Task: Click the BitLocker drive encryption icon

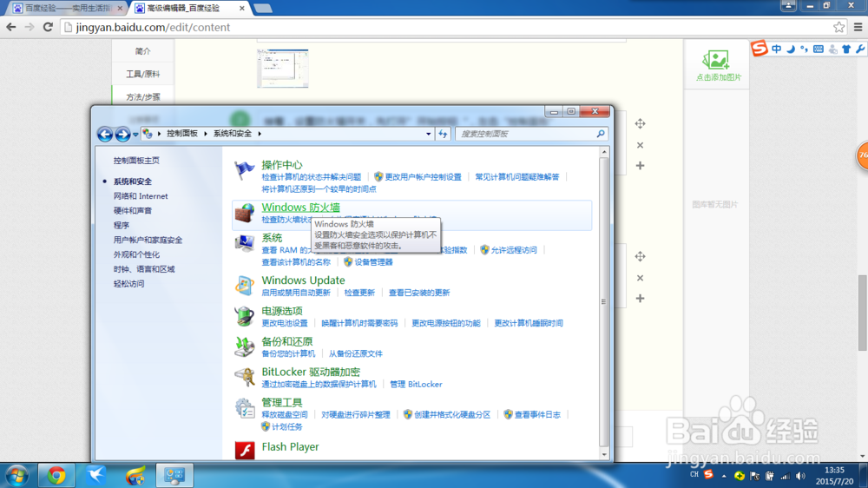Action: tap(244, 377)
